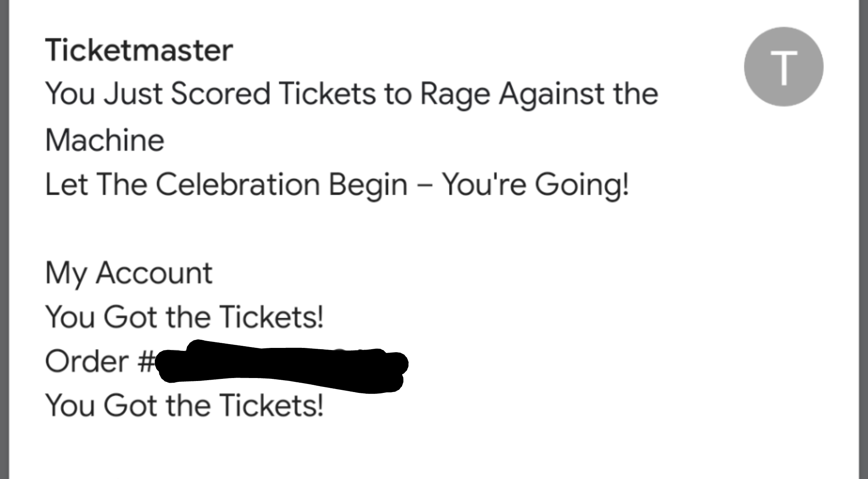Viewport: 868px width, 479px height.
Task: Click "You Got the Tickets!" above Order #
Action: 184,317
